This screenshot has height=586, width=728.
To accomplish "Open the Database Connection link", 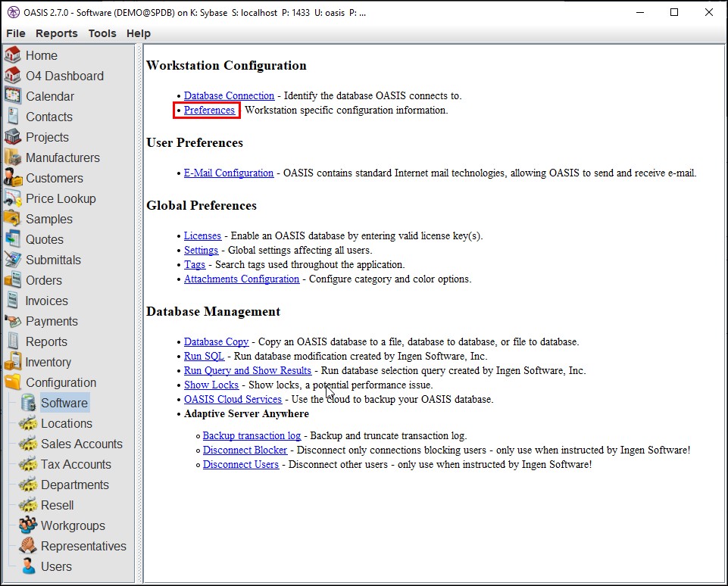I will pyautogui.click(x=229, y=95).
